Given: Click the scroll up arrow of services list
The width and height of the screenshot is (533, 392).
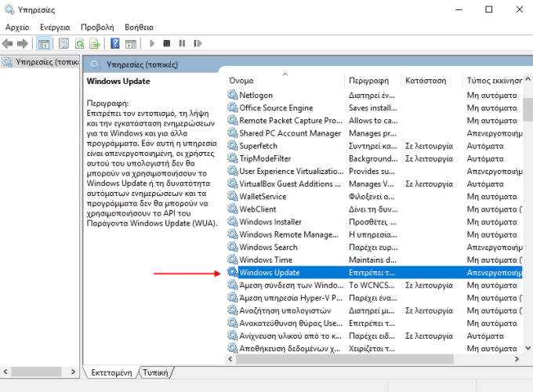Looking at the screenshot, I should tap(528, 79).
